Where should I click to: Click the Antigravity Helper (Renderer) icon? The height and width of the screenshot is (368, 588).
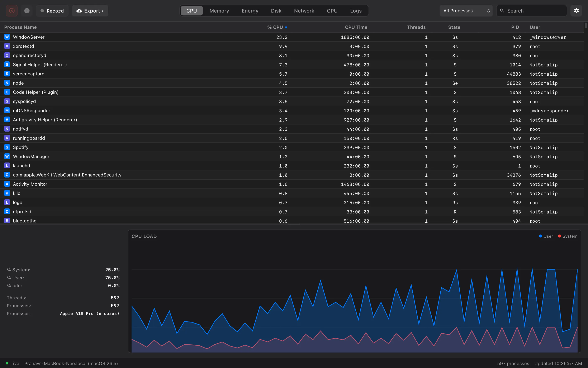(7, 120)
